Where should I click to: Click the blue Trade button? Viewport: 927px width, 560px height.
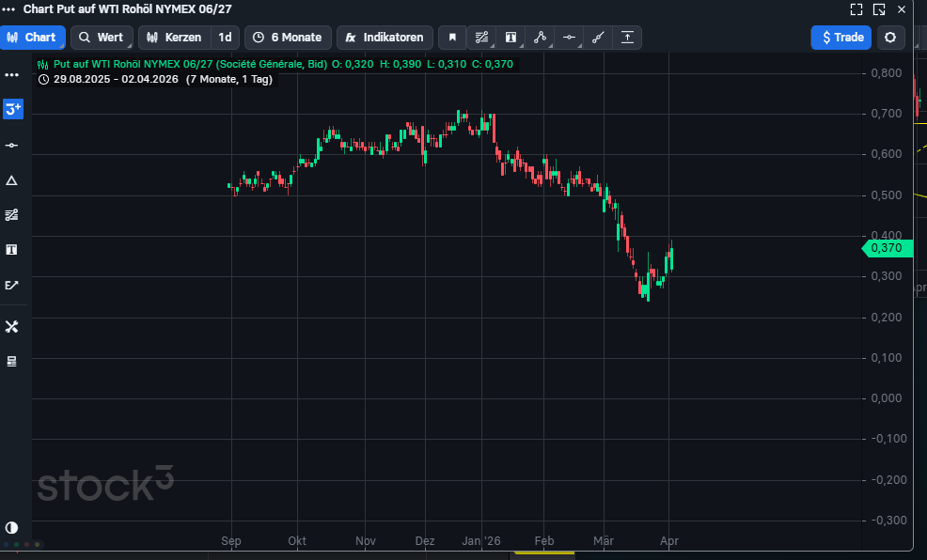[x=841, y=38]
